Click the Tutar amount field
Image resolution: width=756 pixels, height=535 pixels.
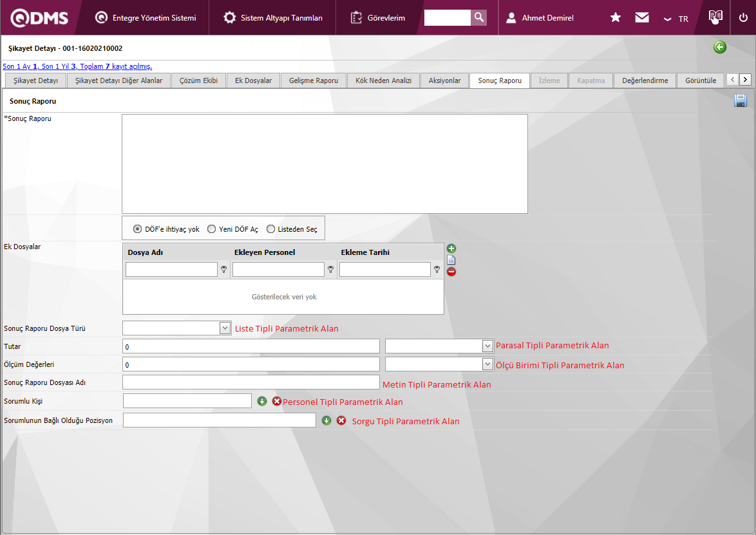(x=250, y=346)
